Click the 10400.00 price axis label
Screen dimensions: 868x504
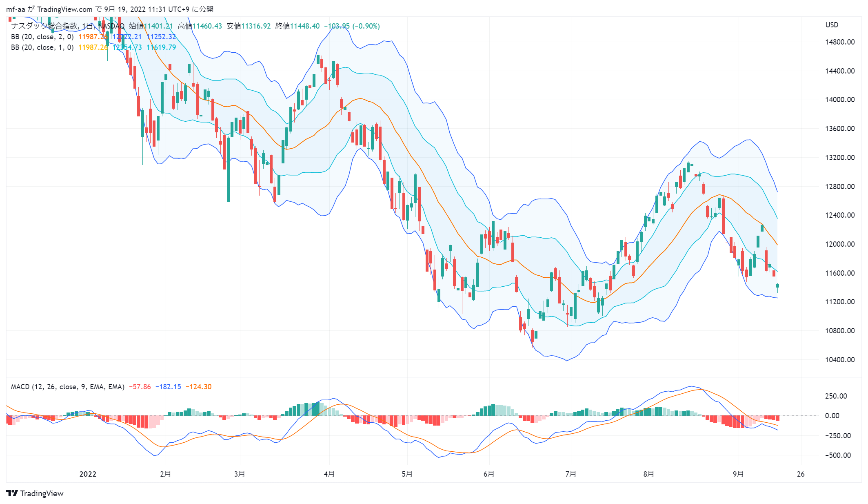pyautogui.click(x=840, y=360)
